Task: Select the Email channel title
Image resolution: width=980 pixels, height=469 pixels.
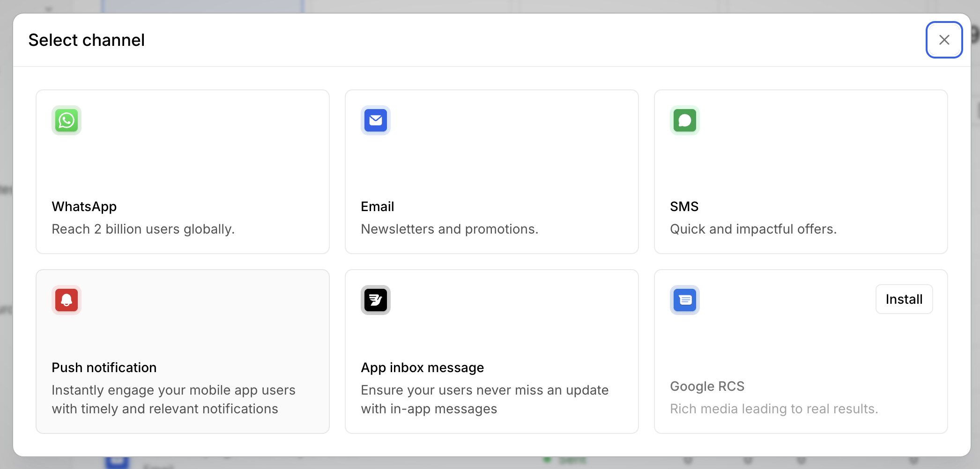Action: point(377,206)
